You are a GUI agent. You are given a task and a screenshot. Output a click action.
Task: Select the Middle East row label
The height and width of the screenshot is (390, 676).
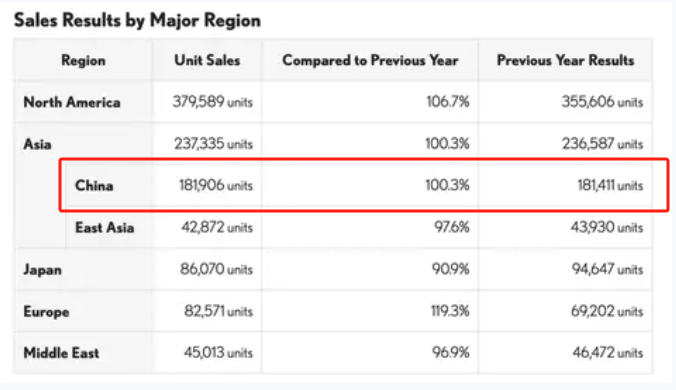click(61, 353)
